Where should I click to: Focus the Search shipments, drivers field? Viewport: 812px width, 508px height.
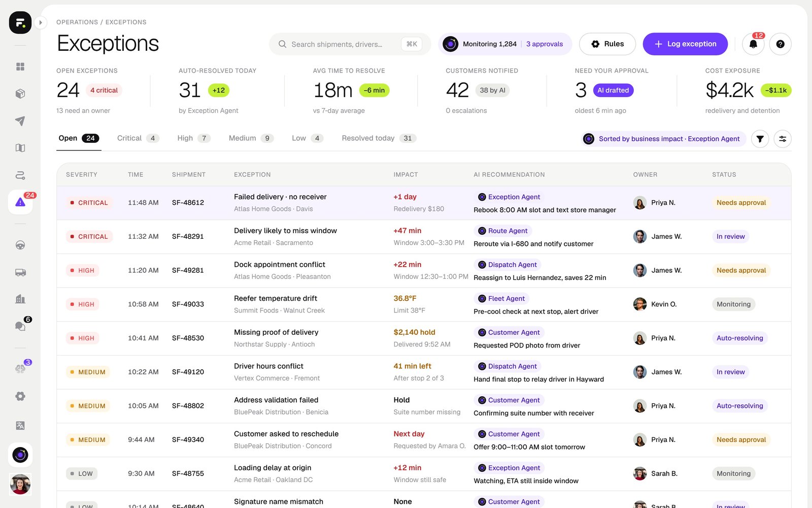coord(350,44)
